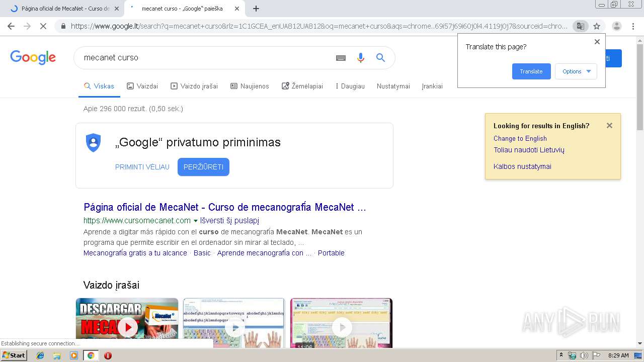The width and height of the screenshot is (644, 362).
Task: Click Išversti šį puslapį link
Action: pyautogui.click(x=229, y=221)
